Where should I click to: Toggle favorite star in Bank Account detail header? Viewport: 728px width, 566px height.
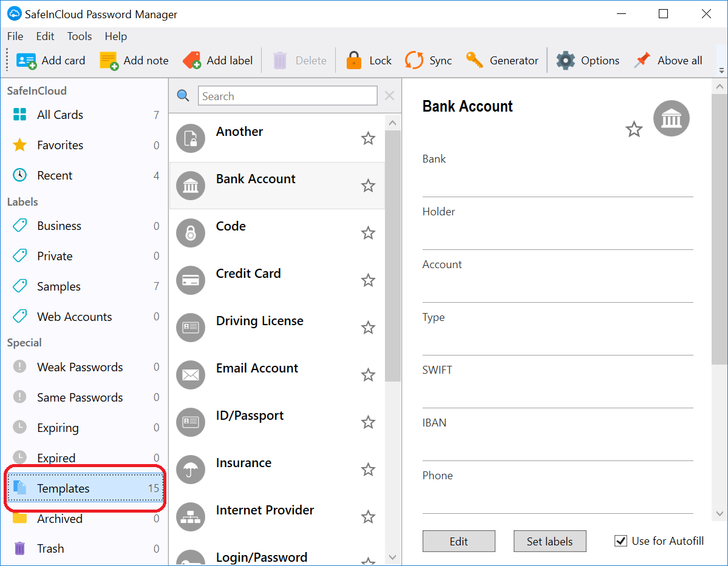pos(634,129)
